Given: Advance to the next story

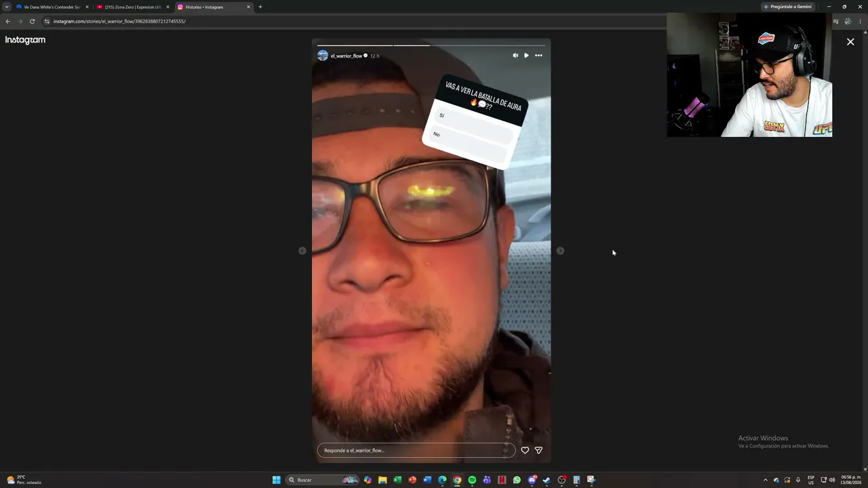Looking at the screenshot, I should coord(560,251).
